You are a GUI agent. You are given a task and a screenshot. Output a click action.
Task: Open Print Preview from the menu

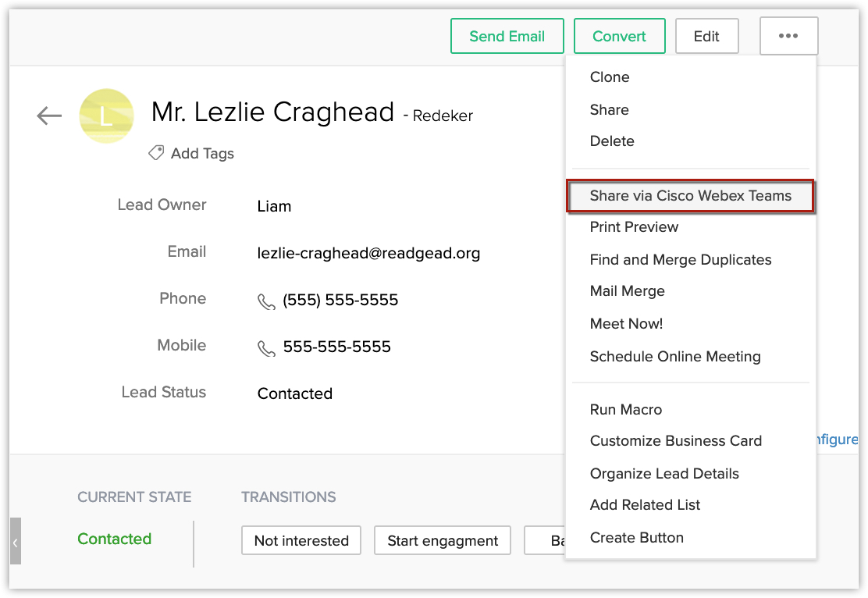click(x=634, y=227)
